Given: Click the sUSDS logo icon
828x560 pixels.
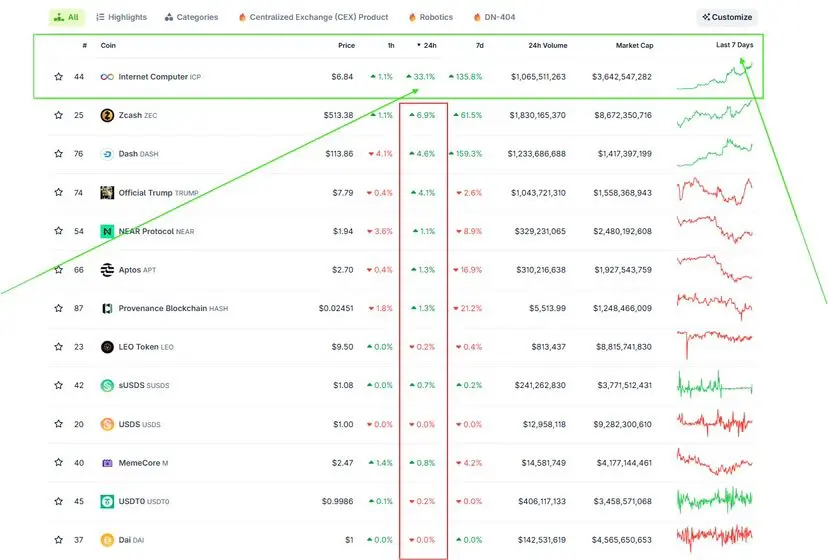Looking at the screenshot, I should (x=107, y=385).
